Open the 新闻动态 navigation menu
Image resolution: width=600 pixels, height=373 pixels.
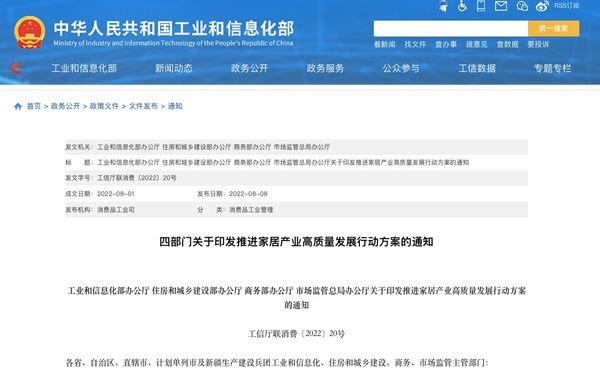pos(174,68)
